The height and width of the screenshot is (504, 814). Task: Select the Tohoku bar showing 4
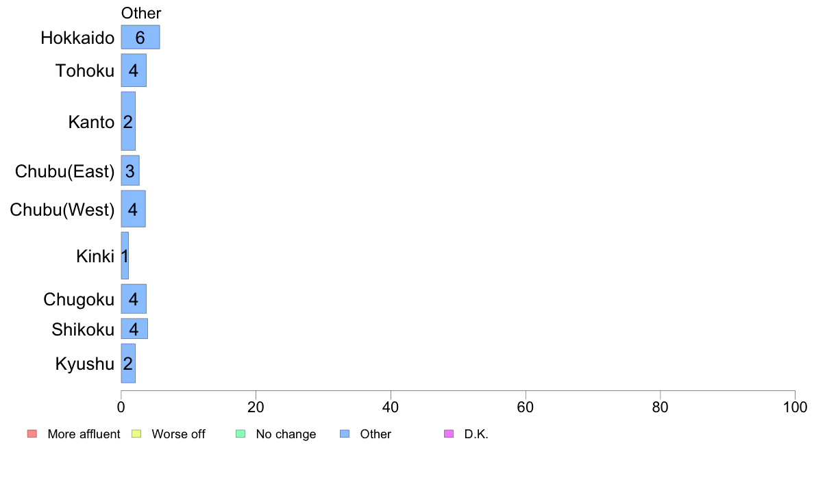[134, 70]
